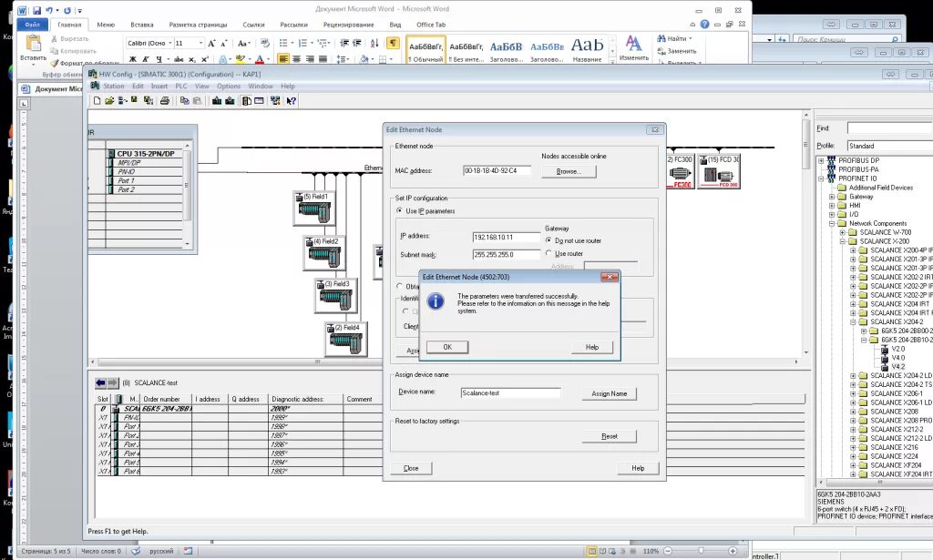This screenshot has width=933, height=560.
Task: Click the context Help arrow icon in HW Config
Action: point(291,101)
